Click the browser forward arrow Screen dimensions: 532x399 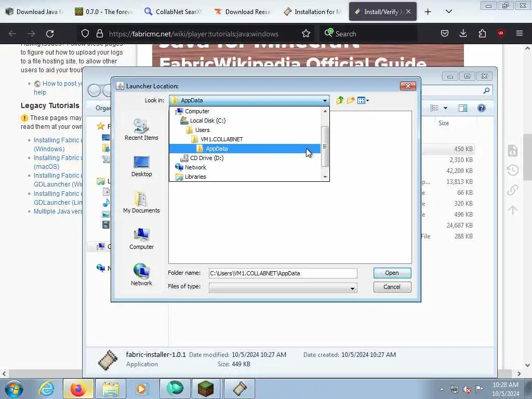pyautogui.click(x=31, y=34)
